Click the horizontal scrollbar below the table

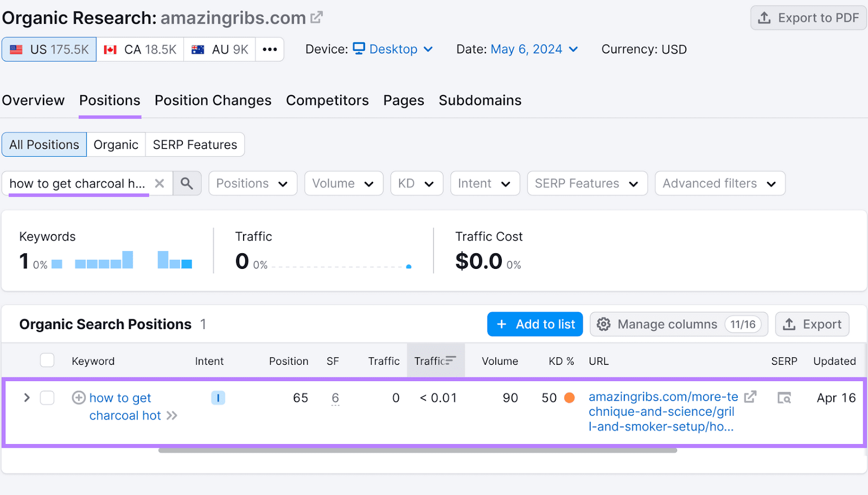(x=418, y=450)
